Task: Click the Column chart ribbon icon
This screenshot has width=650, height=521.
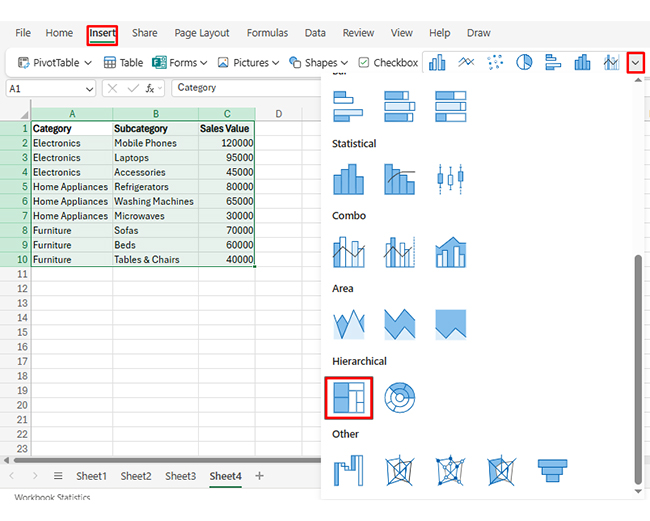Action: click(437, 63)
